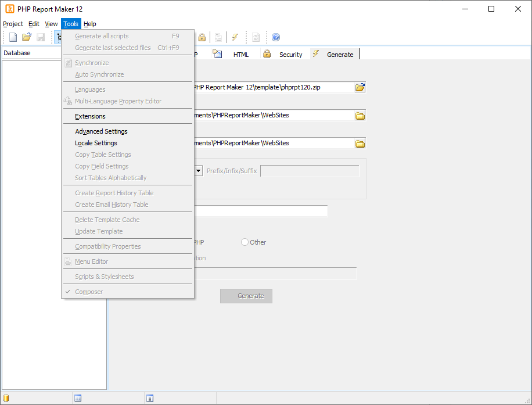Image resolution: width=532 pixels, height=405 pixels.
Task: Click the Open Project folder icon
Action: (x=27, y=37)
